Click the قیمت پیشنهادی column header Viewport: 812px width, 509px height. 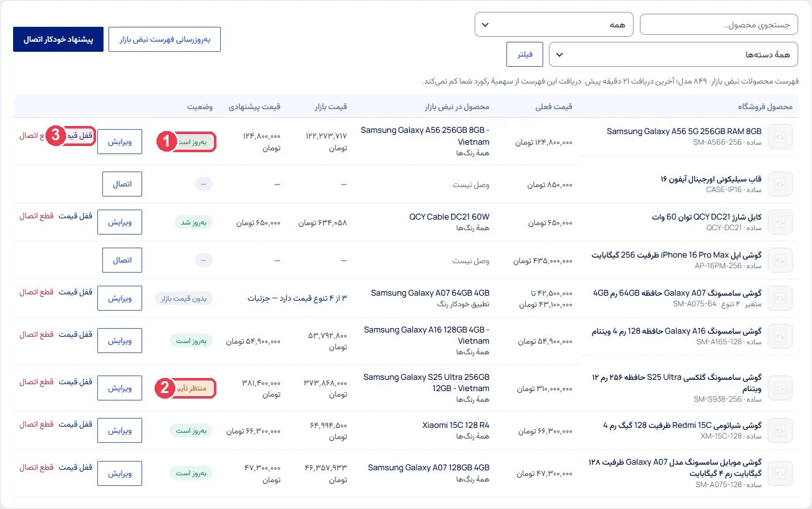tap(254, 107)
